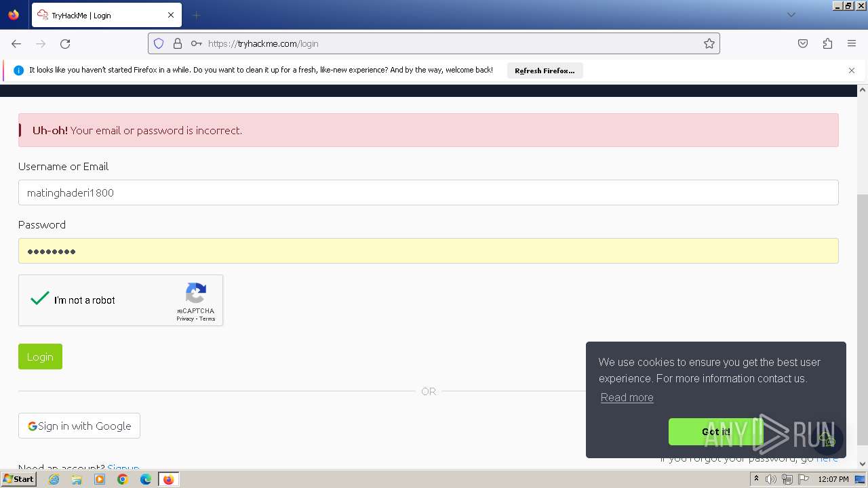Image resolution: width=868 pixels, height=488 pixels.
Task: Open the reCAPTCHA Terms link
Action: coord(208,319)
